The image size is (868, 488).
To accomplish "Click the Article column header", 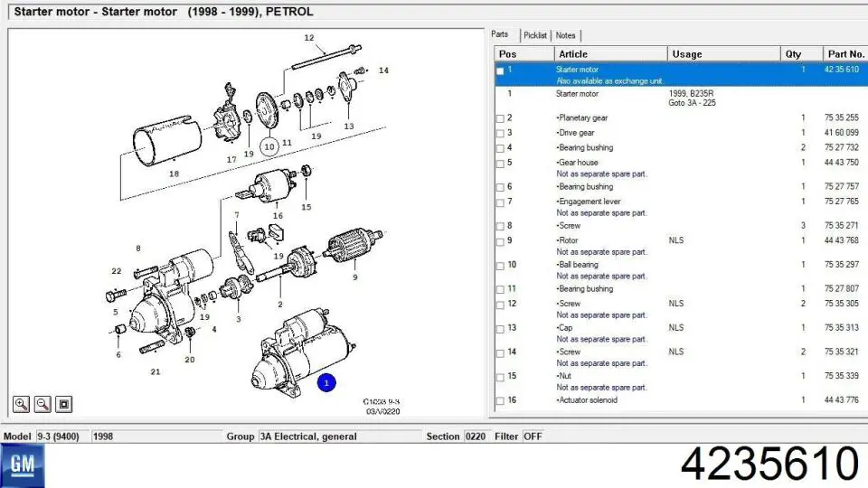I will pos(610,54).
